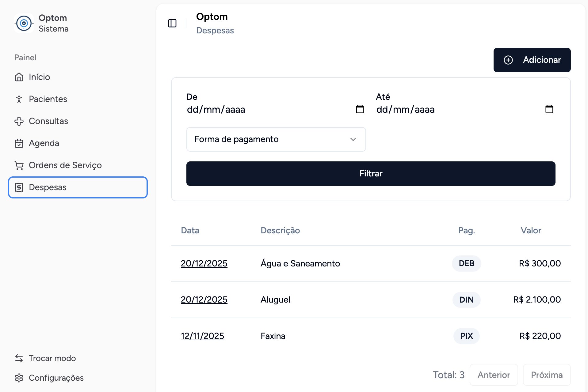
Task: Click the De date input field
Action: (264, 110)
